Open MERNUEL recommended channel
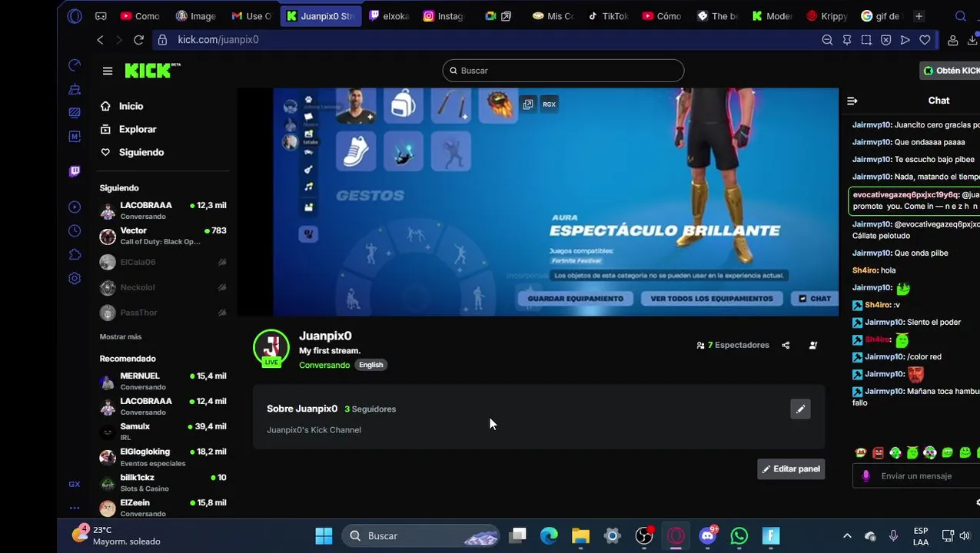 (163, 381)
